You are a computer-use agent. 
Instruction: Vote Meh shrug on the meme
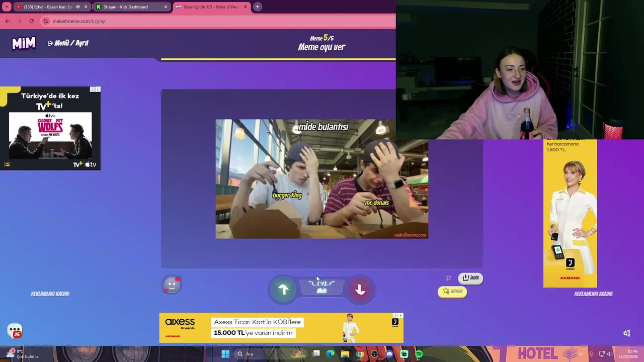321,287
